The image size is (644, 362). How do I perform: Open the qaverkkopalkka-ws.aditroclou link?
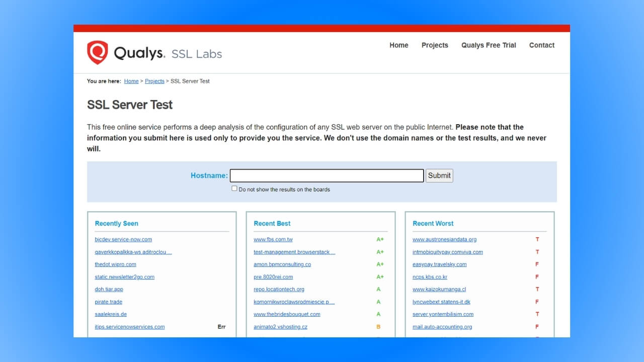pyautogui.click(x=133, y=252)
